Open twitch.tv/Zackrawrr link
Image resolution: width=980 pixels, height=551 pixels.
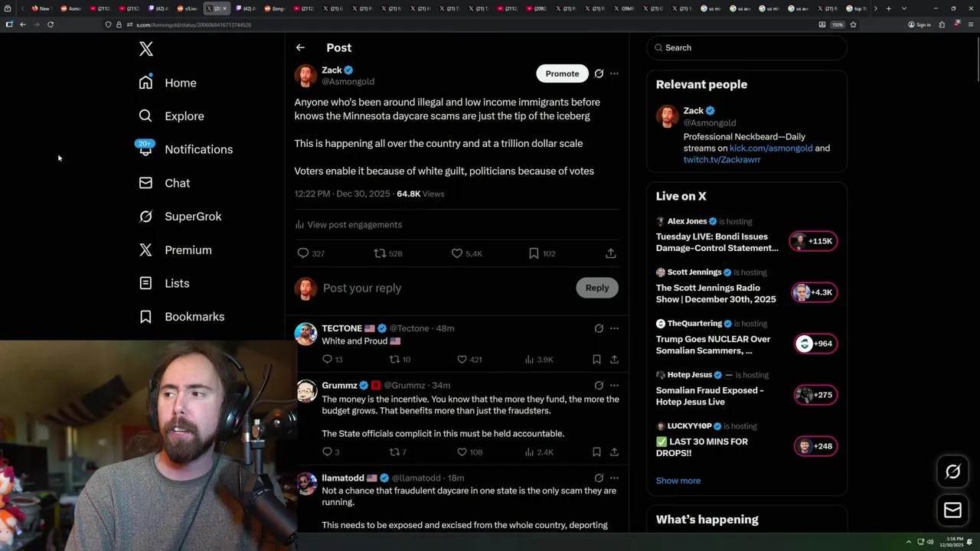(722, 160)
